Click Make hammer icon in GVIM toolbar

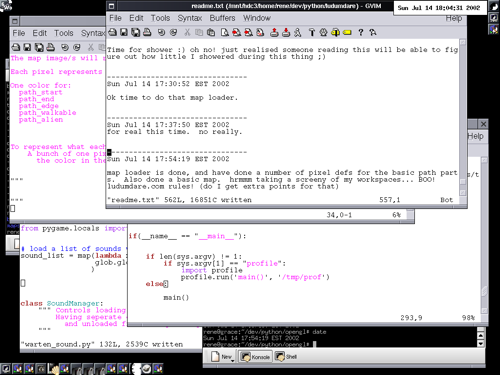tap(312, 32)
